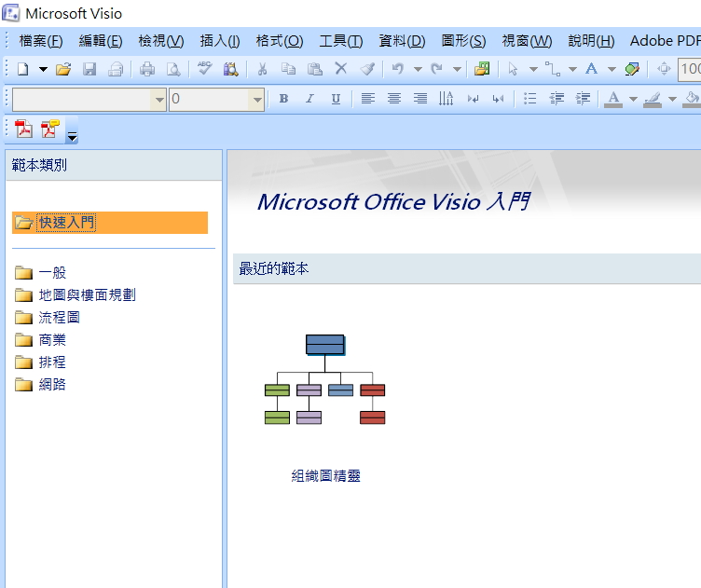The width and height of the screenshot is (701, 588).
Task: Click the Convert to PDF and review icon
Action: click(x=50, y=130)
